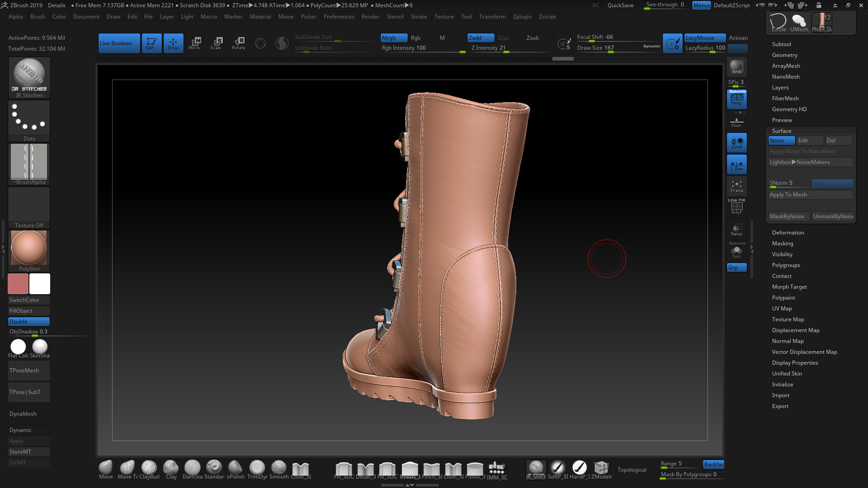Select the Rotate tool
The image size is (868, 488).
(238, 43)
